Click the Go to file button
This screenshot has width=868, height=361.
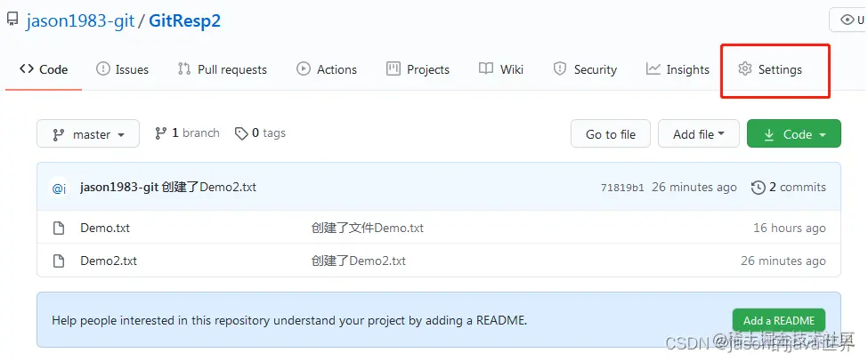click(x=611, y=133)
